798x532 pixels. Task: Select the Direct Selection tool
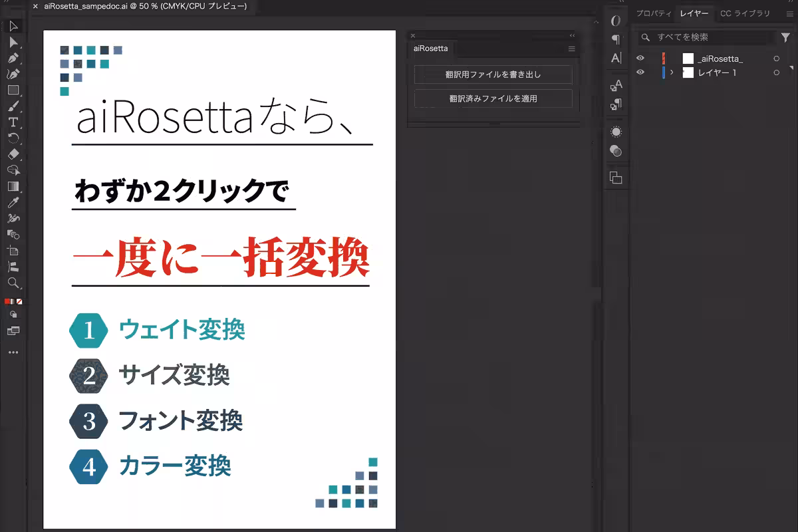click(13, 42)
